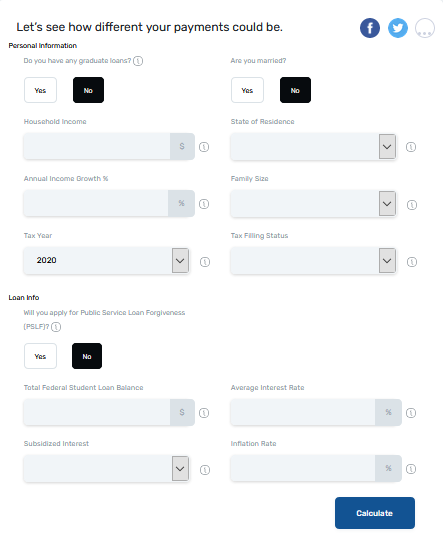Click info icon beside PSLF question
This screenshot has width=443, height=549.
56,327
